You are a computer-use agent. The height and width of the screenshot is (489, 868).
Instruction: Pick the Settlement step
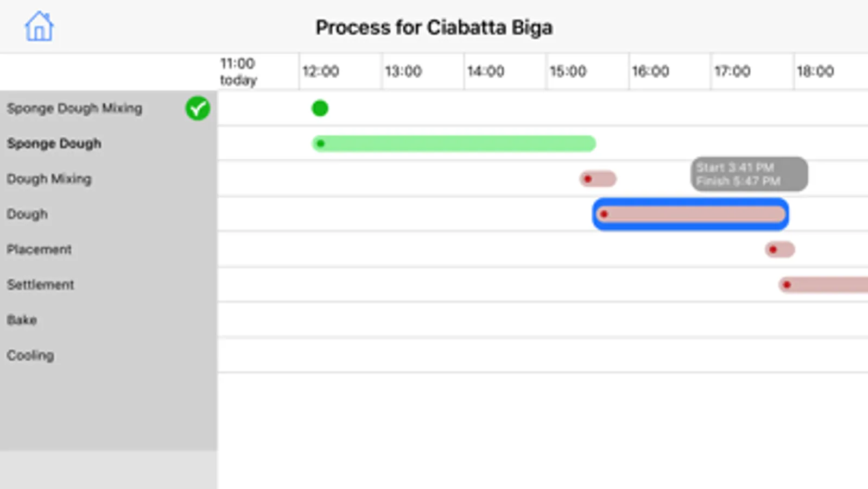[41, 285]
